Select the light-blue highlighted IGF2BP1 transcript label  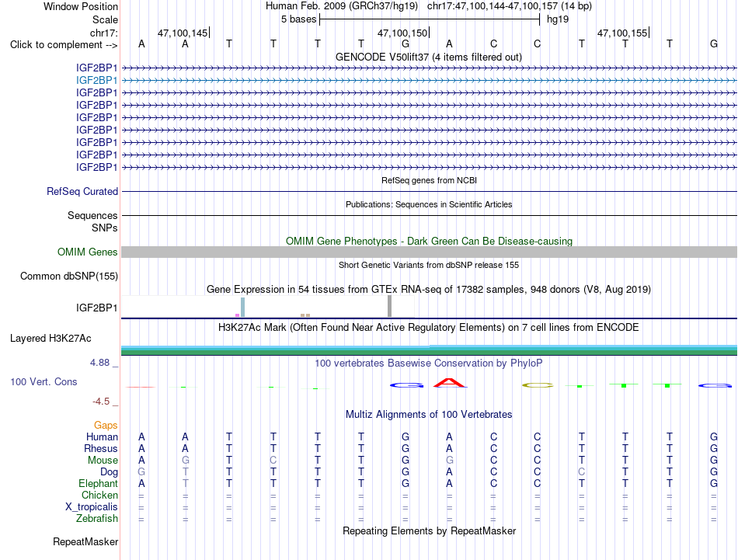[96, 81]
